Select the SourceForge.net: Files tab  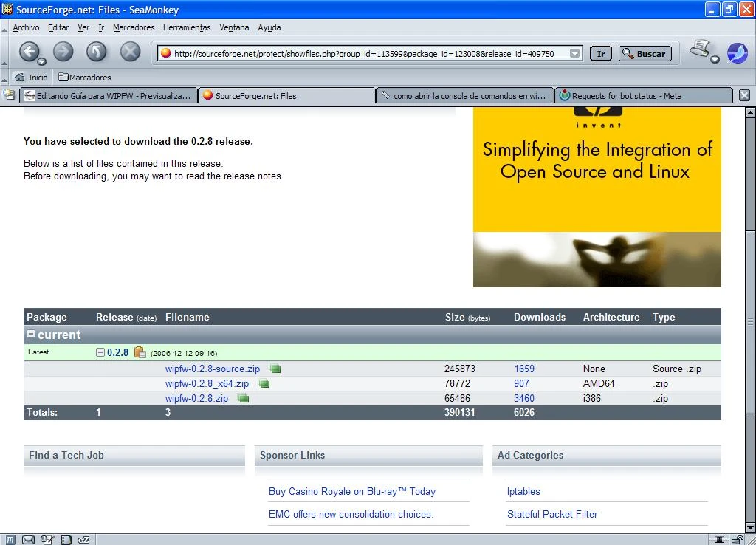287,95
